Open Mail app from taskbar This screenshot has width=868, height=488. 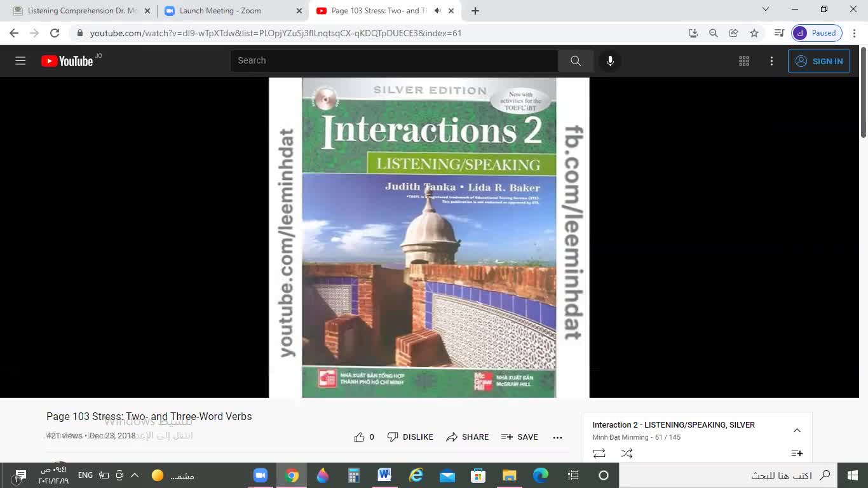click(x=447, y=475)
